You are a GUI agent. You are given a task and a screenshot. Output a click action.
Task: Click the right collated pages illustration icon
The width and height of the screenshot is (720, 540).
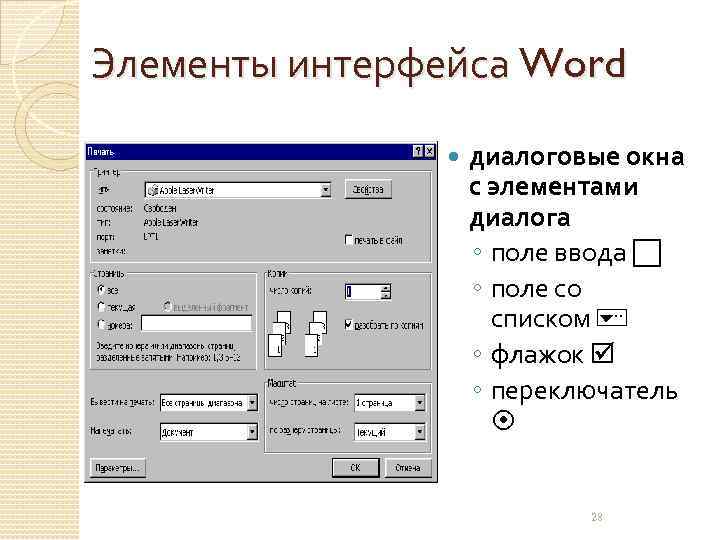coord(316,334)
